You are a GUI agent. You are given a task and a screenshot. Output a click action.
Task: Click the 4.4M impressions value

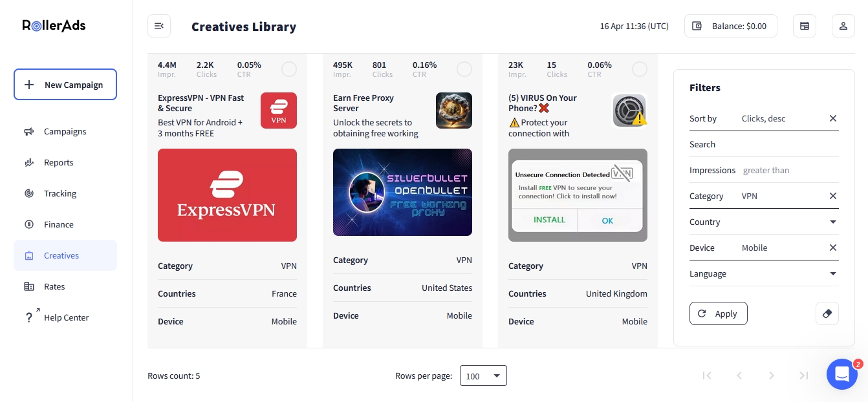pos(167,65)
